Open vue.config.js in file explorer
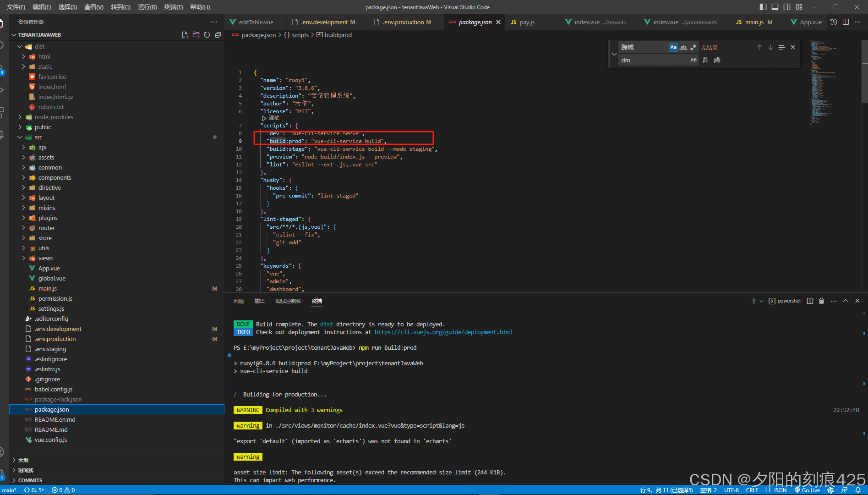 click(51, 440)
